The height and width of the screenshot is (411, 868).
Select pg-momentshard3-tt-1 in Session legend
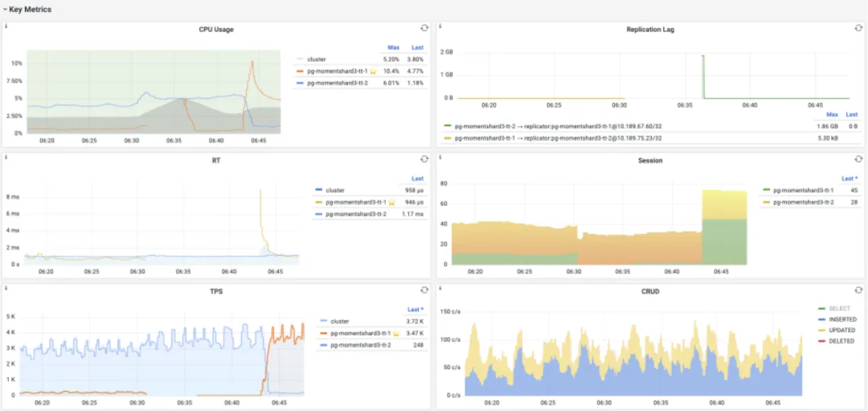coord(803,190)
